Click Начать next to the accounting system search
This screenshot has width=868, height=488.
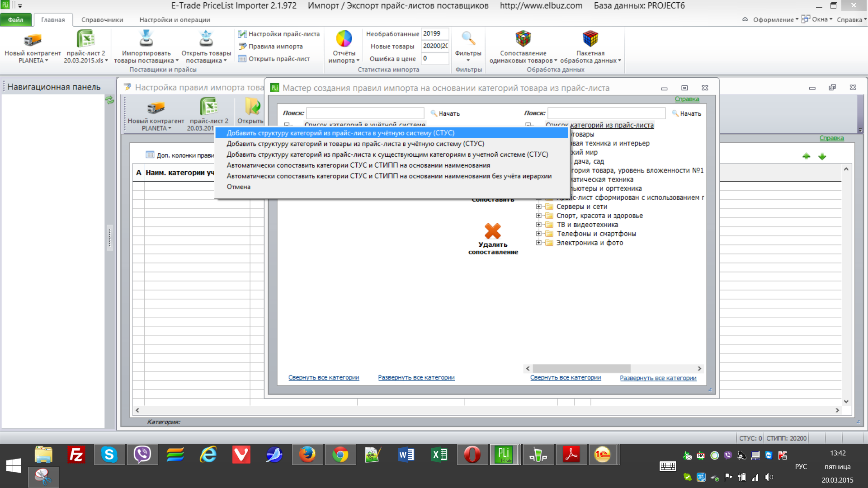click(445, 113)
